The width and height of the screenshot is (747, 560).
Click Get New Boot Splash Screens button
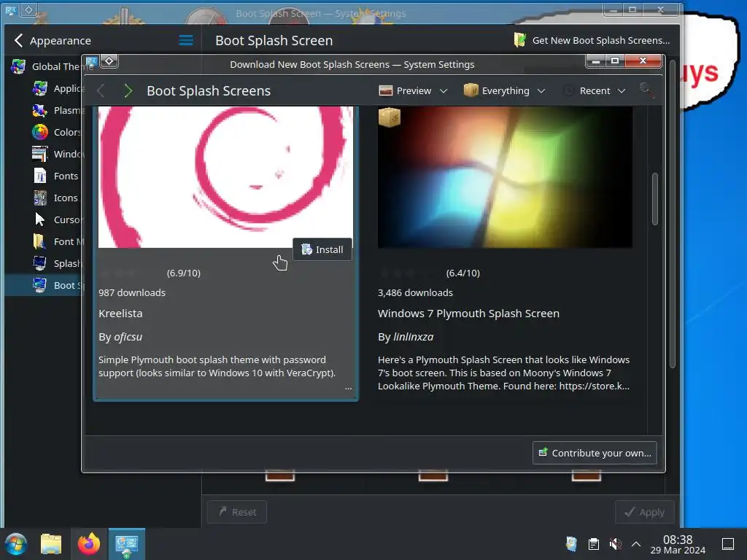(x=592, y=41)
